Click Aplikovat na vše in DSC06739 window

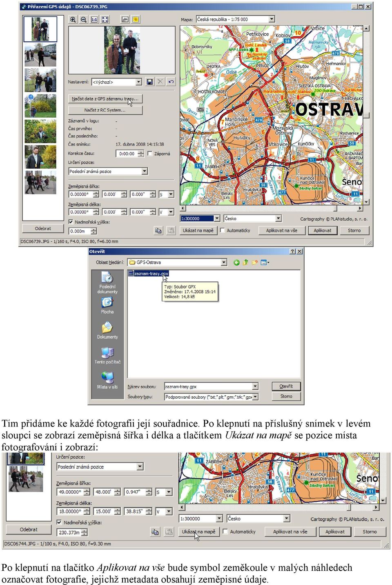282,230
